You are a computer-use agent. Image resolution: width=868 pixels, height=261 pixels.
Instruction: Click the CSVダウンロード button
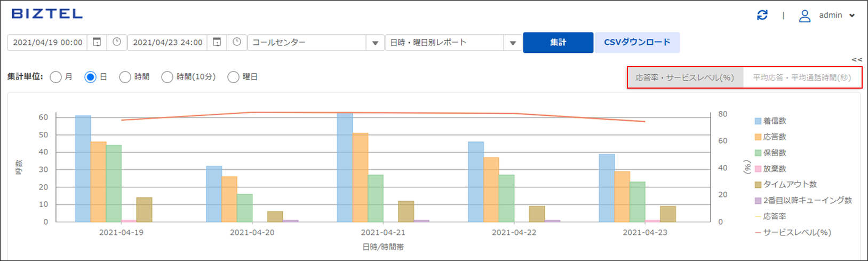[x=637, y=43]
